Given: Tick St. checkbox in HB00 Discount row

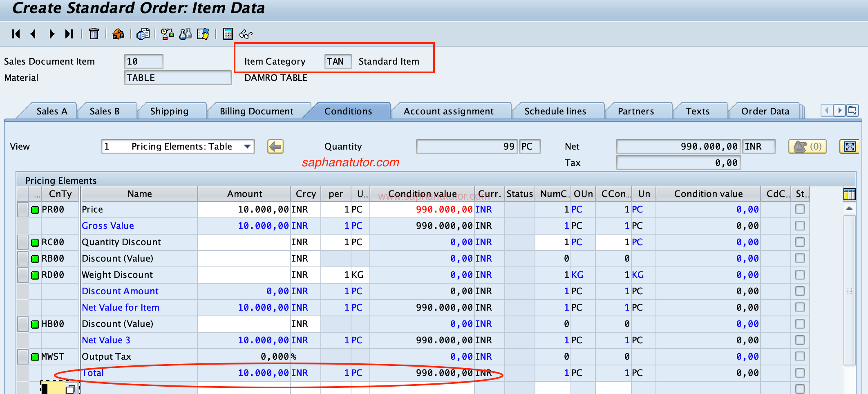Looking at the screenshot, I should click(800, 324).
